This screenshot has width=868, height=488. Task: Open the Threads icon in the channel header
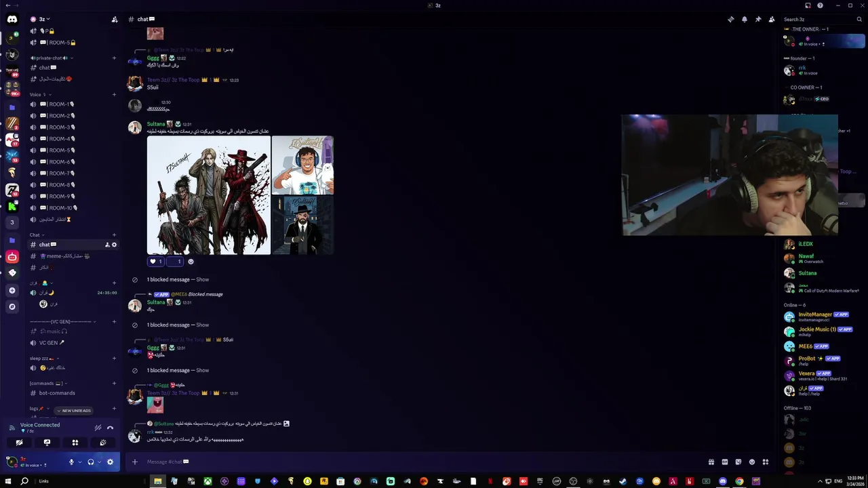(730, 19)
